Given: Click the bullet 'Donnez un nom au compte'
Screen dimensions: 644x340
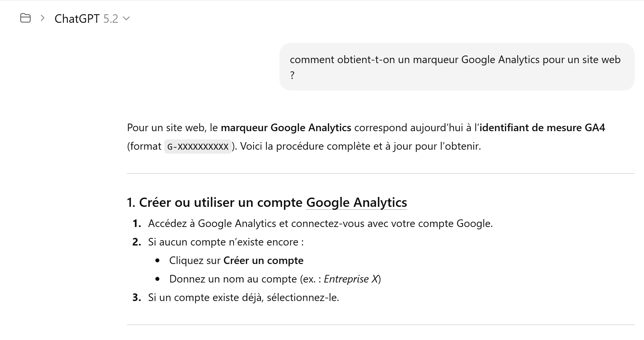Looking at the screenshot, I should pyautogui.click(x=233, y=279).
